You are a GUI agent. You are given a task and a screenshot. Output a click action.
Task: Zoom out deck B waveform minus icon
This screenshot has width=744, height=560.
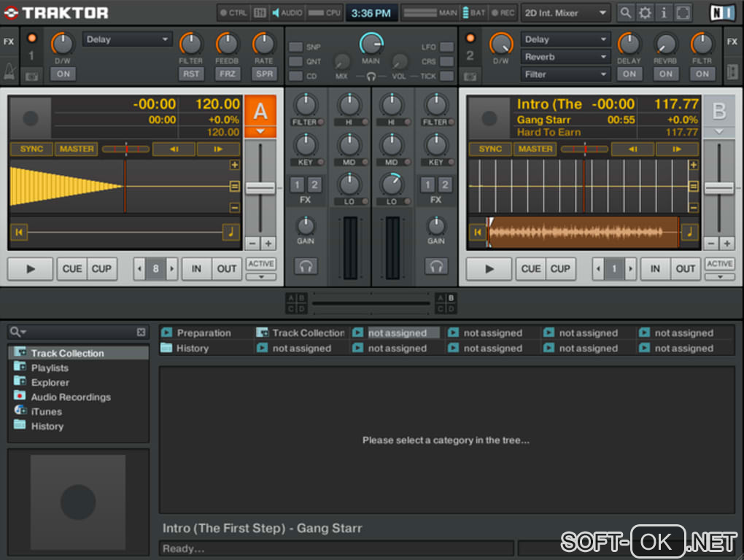(693, 207)
